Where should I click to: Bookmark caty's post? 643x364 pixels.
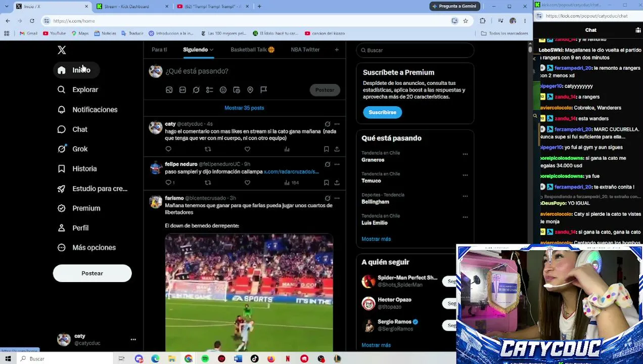[326, 149]
